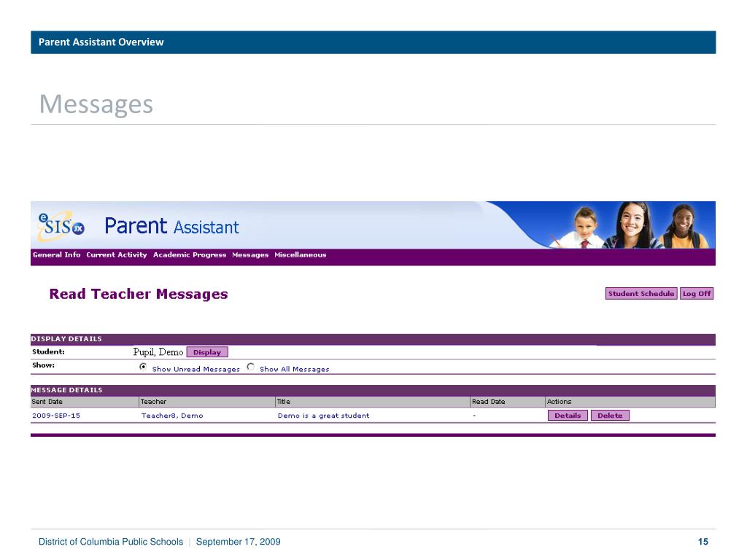Click the sent date 2009-SEP-15
The image size is (747, 560).
pos(56,416)
